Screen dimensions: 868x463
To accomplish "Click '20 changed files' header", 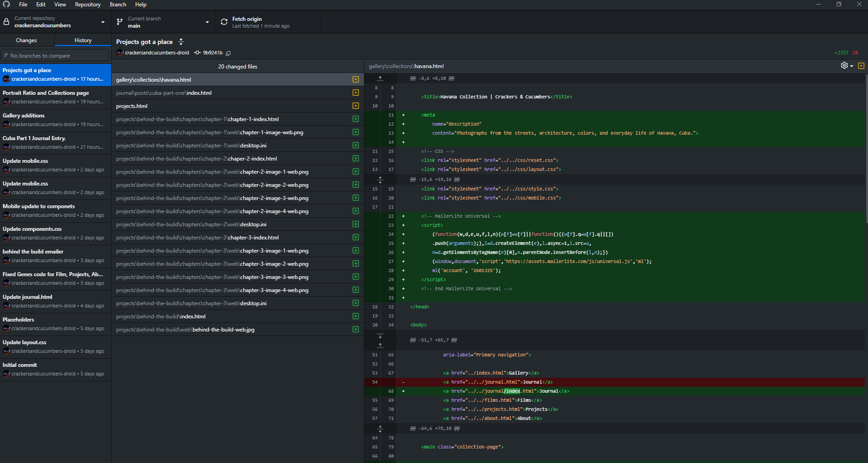I will pos(237,67).
